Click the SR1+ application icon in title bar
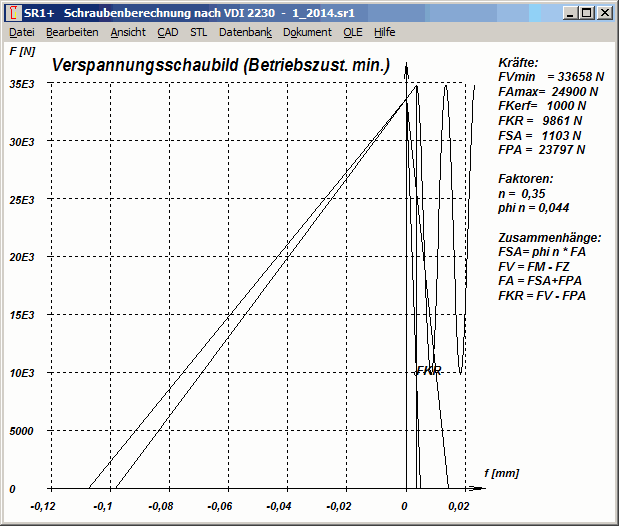Viewport: 619px width, 526px height. point(13,13)
